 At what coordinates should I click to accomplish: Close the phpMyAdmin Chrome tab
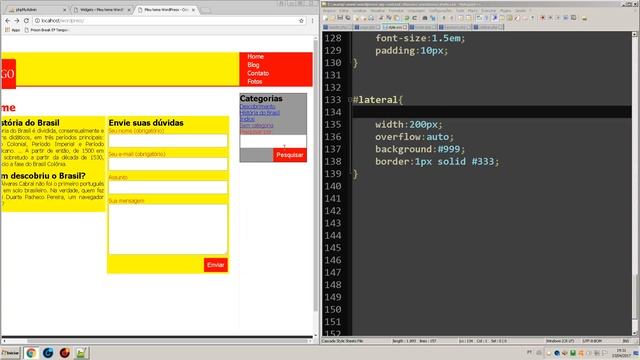[x=64, y=9]
